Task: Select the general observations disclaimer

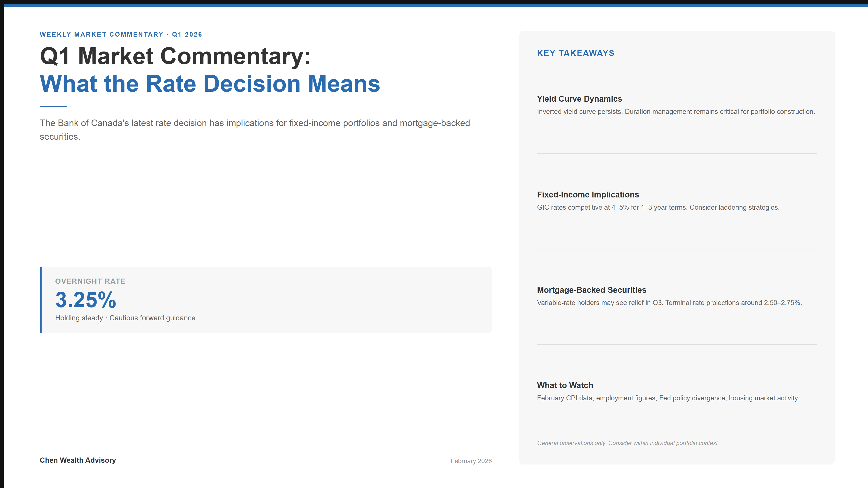Action: click(x=627, y=443)
